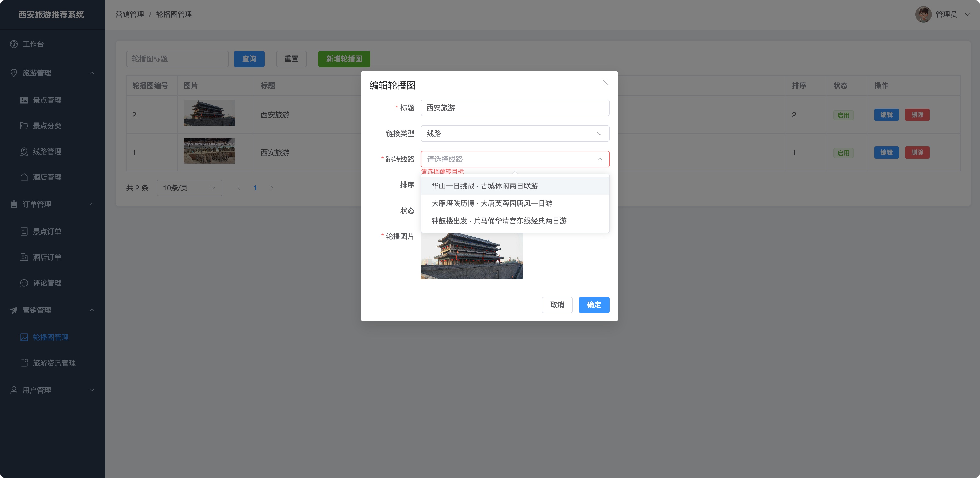The image size is (980, 478).
Task: Open the 链接类型 dropdown showing 线路
Action: [515, 133]
